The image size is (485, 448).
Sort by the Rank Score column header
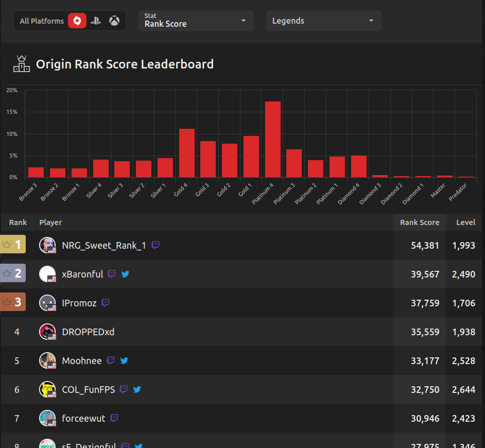click(420, 222)
